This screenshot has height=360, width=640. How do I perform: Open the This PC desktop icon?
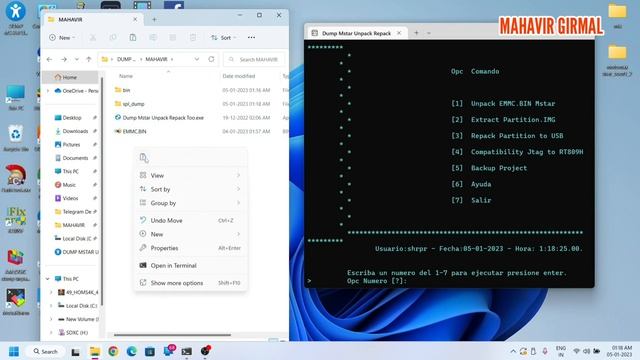tap(16, 98)
